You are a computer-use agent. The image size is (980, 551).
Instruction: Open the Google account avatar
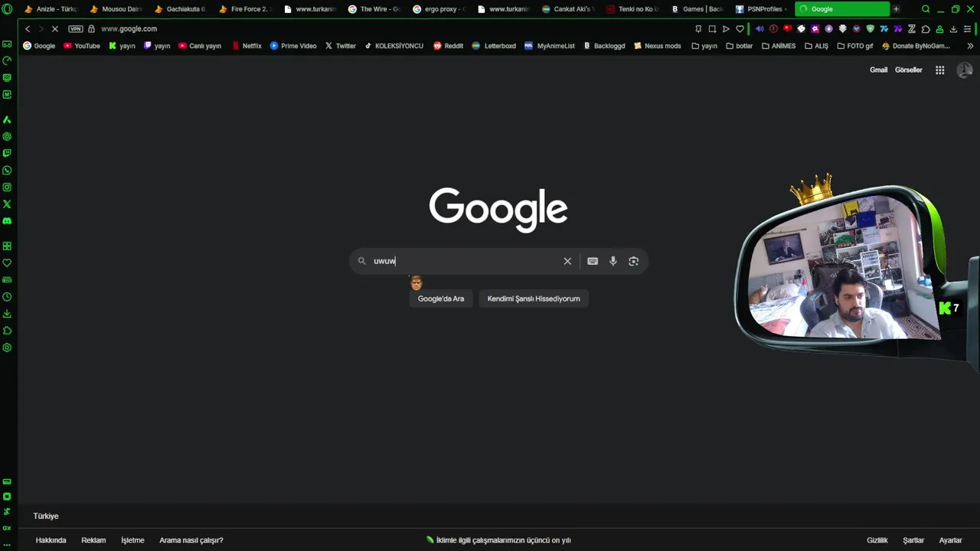point(965,70)
